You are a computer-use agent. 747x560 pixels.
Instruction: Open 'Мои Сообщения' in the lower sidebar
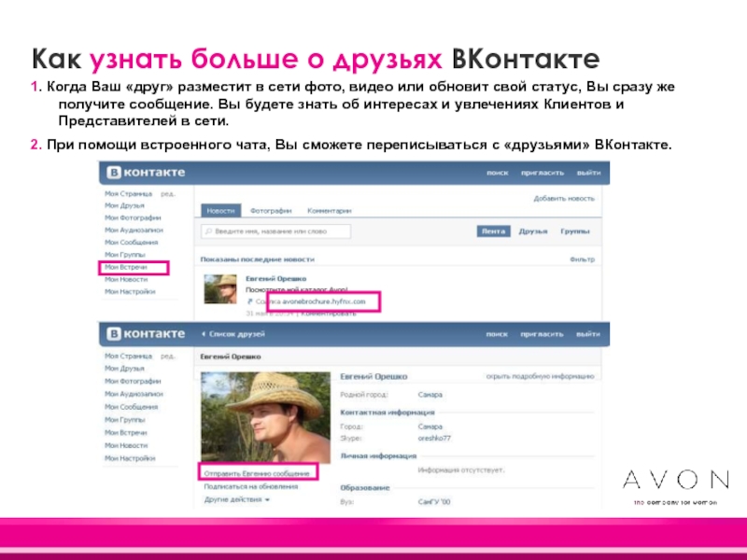pyautogui.click(x=131, y=407)
